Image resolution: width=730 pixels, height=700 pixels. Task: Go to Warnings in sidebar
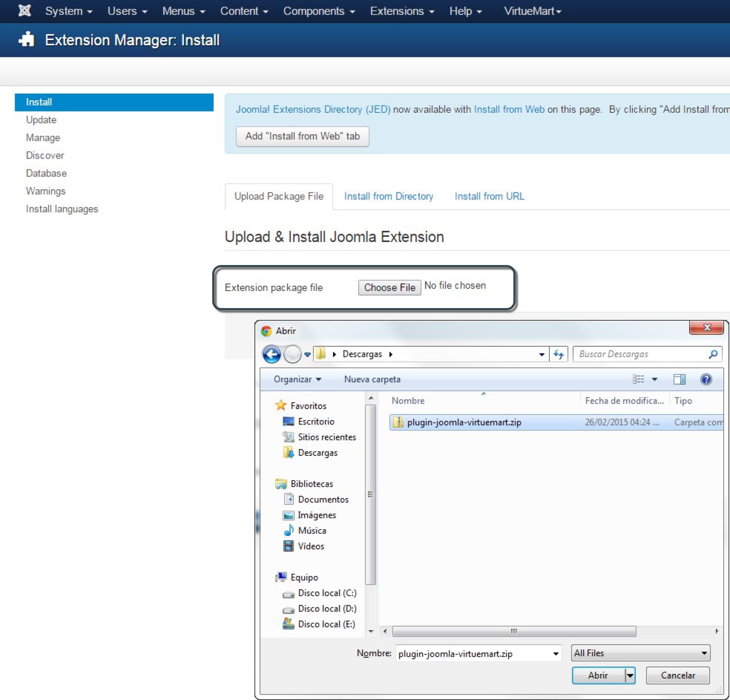(x=45, y=191)
